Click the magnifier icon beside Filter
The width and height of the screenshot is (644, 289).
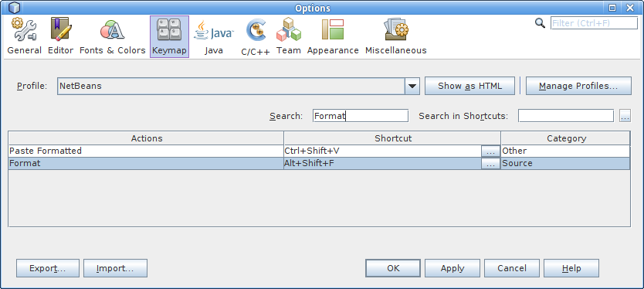pyautogui.click(x=540, y=23)
